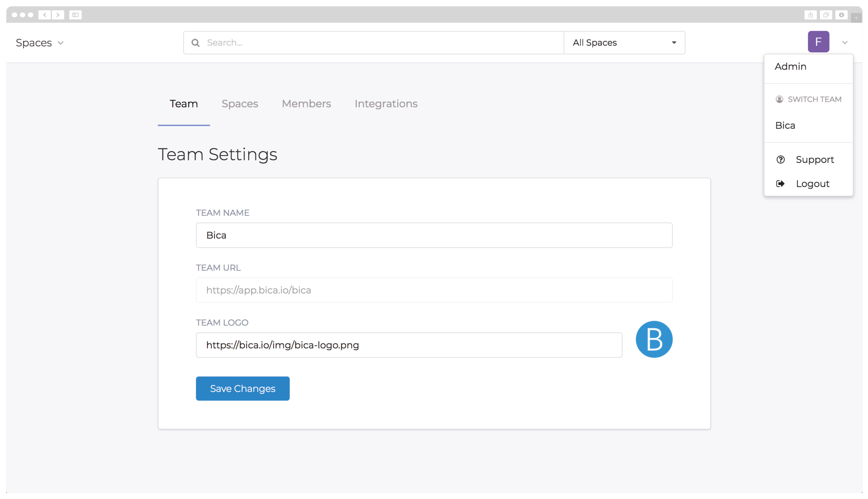Switch to the Members tab
The width and height of the screenshot is (868, 499).
(x=306, y=103)
